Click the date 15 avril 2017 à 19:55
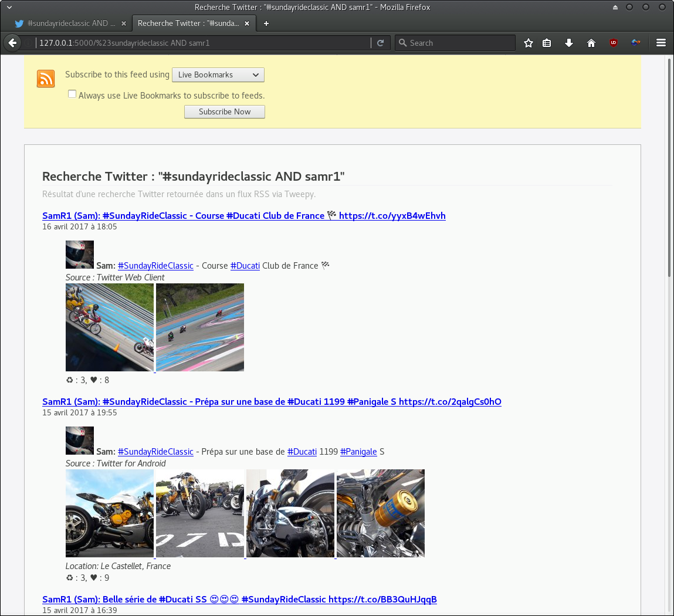Viewport: 674px width, 616px height. (x=80, y=412)
